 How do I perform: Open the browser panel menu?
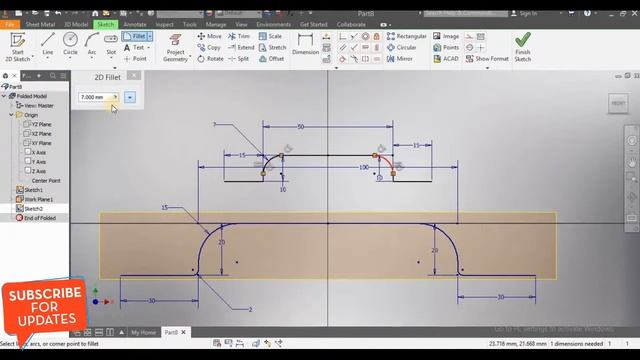pyautogui.click(x=63, y=76)
